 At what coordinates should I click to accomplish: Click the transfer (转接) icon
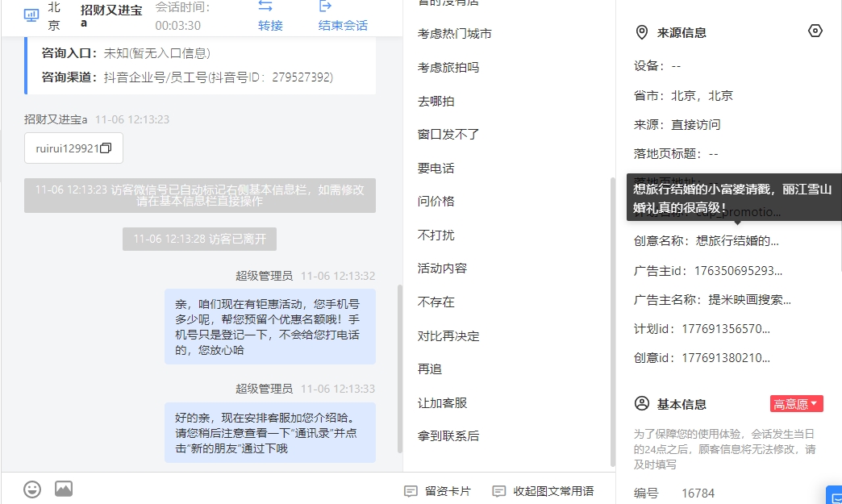point(265,6)
